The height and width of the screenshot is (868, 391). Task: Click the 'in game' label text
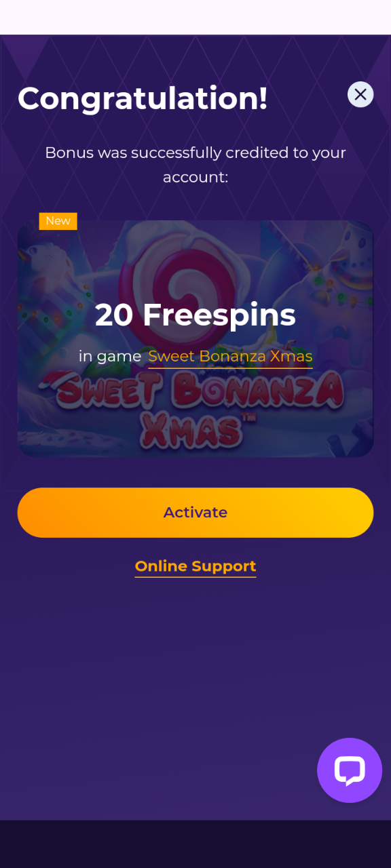(x=110, y=356)
